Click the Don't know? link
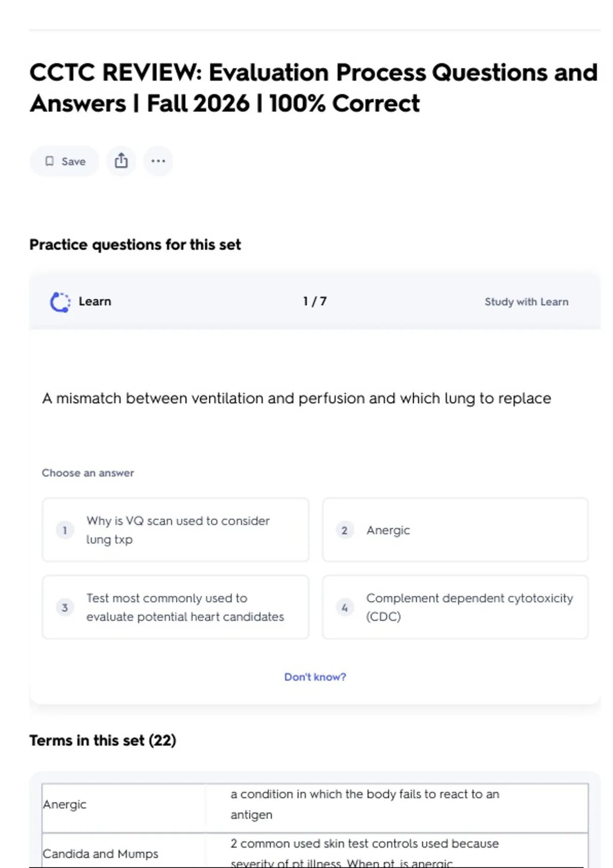 pyautogui.click(x=315, y=677)
